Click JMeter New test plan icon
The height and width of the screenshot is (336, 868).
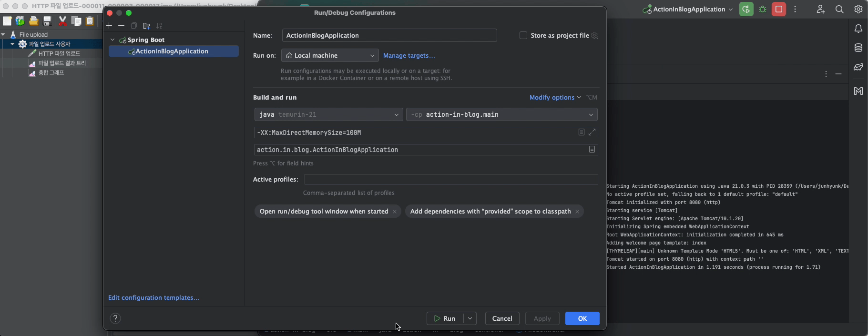[7, 20]
